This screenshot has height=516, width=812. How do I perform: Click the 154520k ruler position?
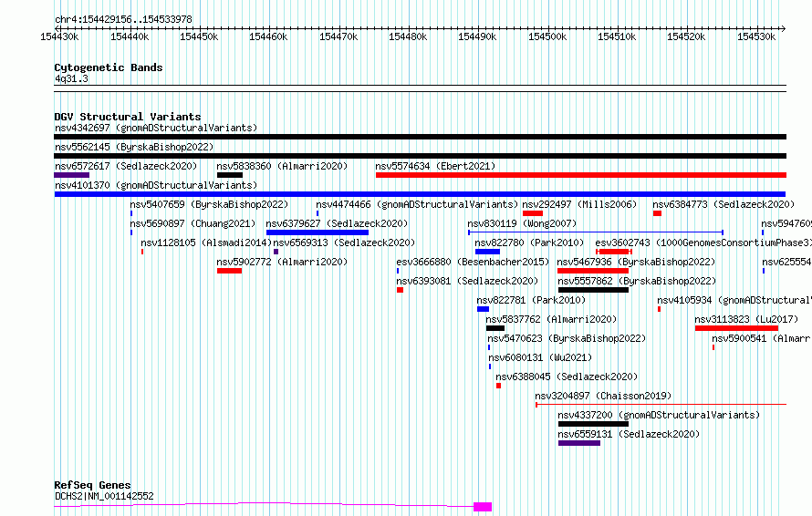tap(686, 36)
